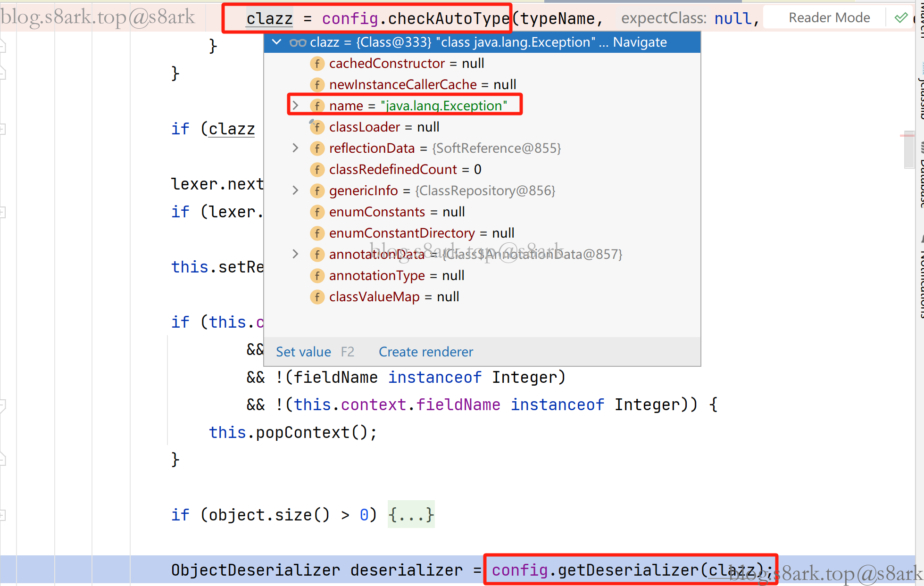Click field icon beside annotationType
This screenshot has width=924, height=586.
[x=317, y=276]
